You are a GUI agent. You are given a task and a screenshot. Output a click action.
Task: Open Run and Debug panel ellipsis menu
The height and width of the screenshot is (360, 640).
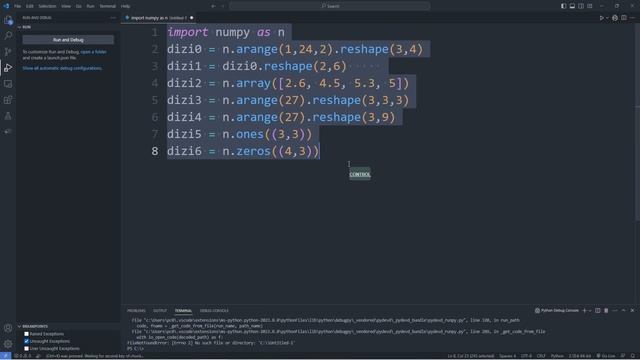click(113, 18)
